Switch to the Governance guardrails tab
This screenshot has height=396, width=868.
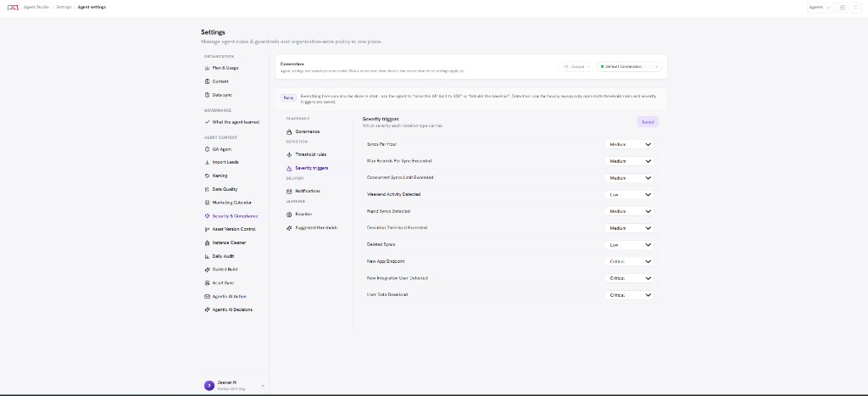(x=303, y=131)
